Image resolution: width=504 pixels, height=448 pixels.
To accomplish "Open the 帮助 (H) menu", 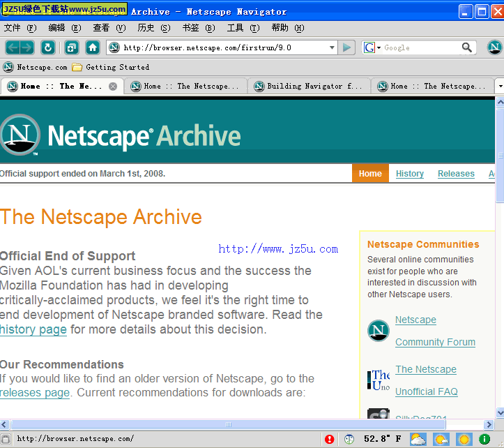I will (288, 28).
